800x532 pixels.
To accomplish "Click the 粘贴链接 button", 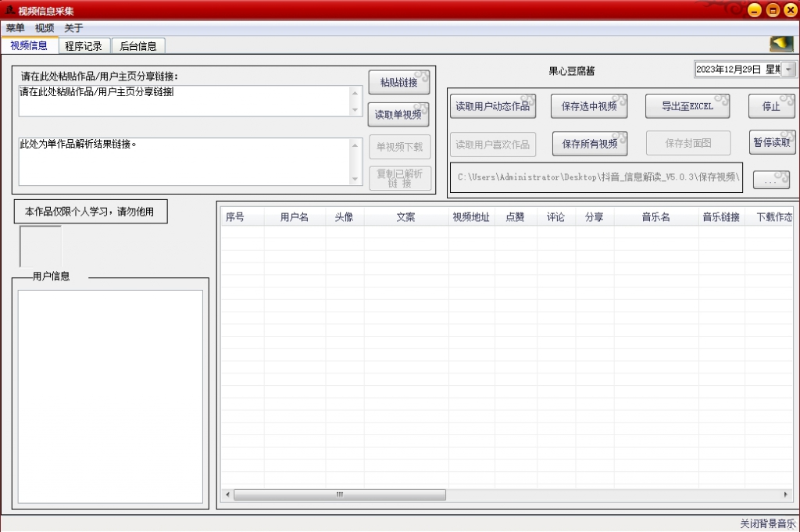I will pyautogui.click(x=401, y=81).
